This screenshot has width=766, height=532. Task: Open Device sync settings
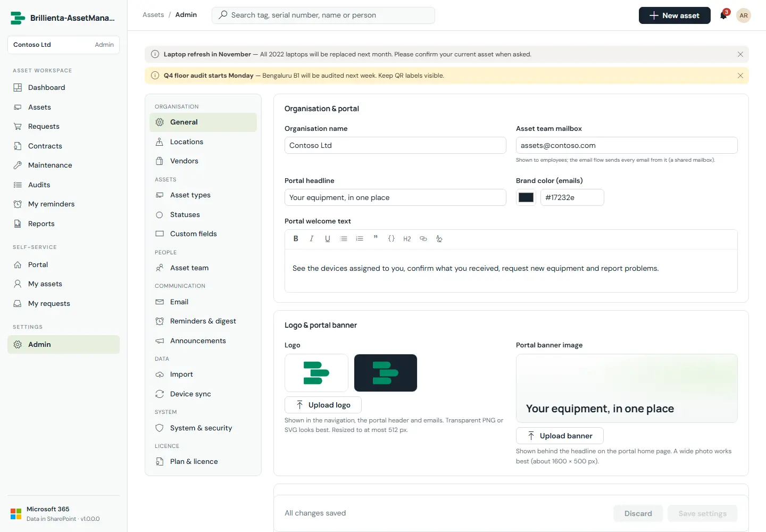tap(203, 394)
